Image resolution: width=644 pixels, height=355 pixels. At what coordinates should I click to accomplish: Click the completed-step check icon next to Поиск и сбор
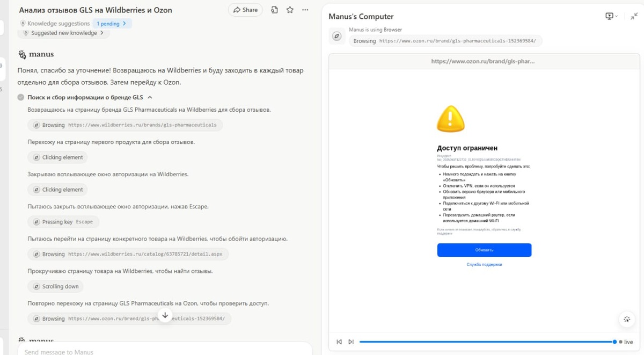coord(20,97)
